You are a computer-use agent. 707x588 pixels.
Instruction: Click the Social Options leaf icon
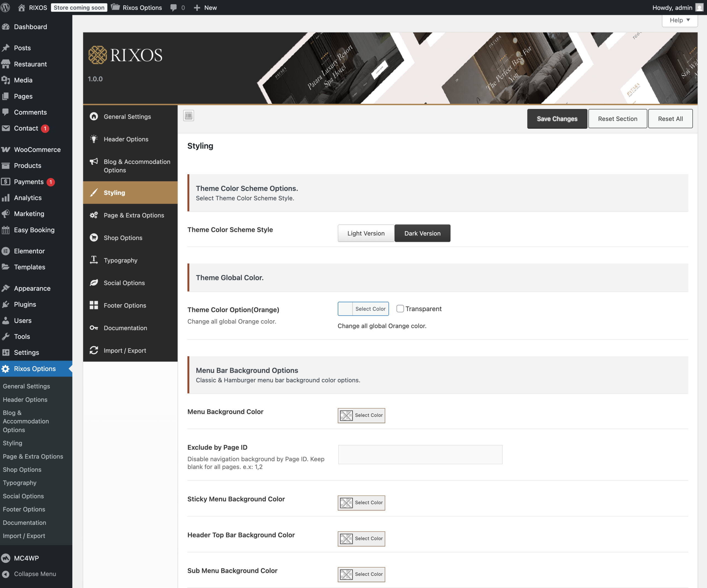tap(94, 283)
